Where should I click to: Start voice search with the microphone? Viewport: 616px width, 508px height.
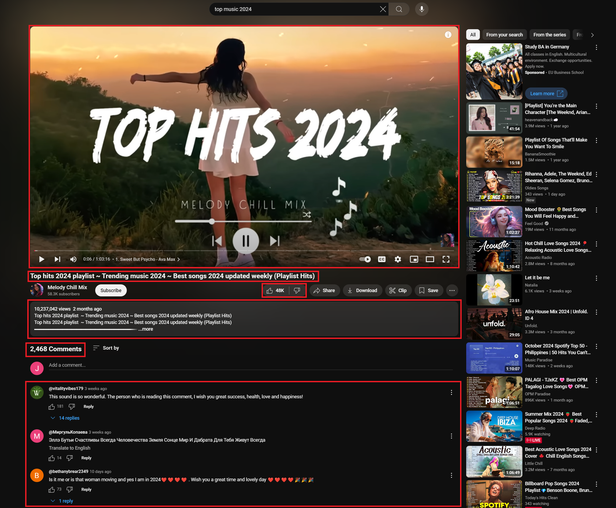click(422, 9)
